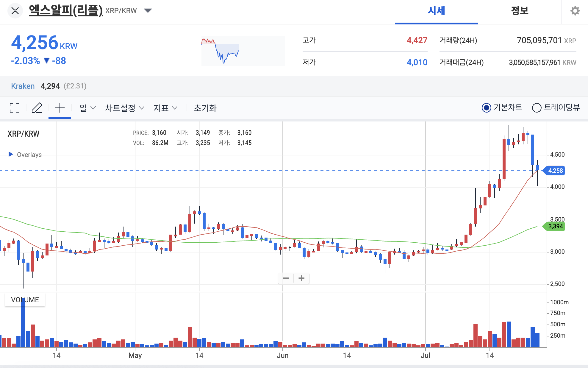Screen dimensions: 588x368
Task: Click the 초기화 reset button
Action: pyautogui.click(x=205, y=108)
